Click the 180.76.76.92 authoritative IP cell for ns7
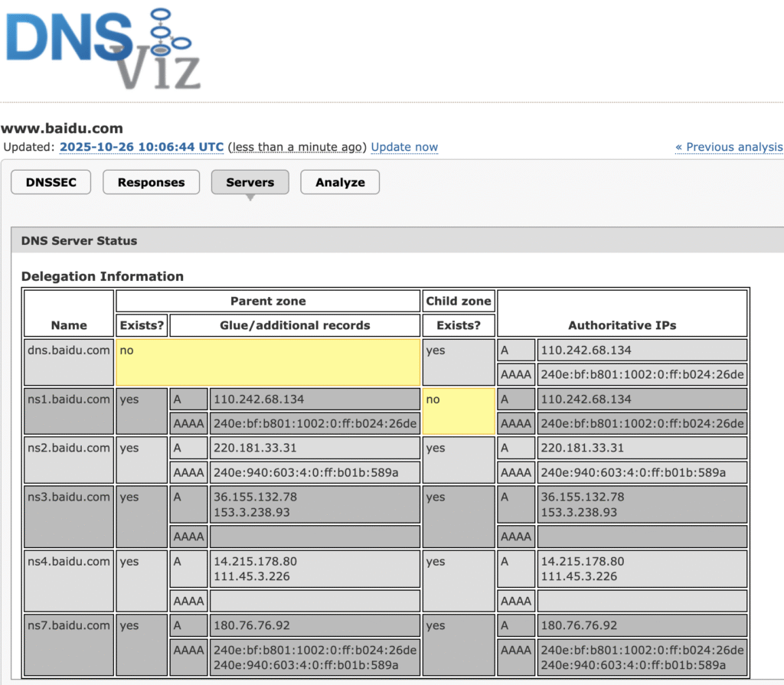 point(642,625)
